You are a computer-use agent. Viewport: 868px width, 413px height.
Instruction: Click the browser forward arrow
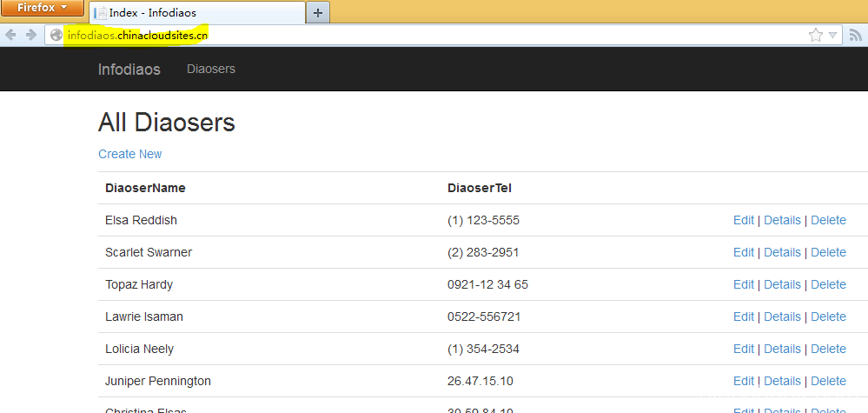(30, 35)
